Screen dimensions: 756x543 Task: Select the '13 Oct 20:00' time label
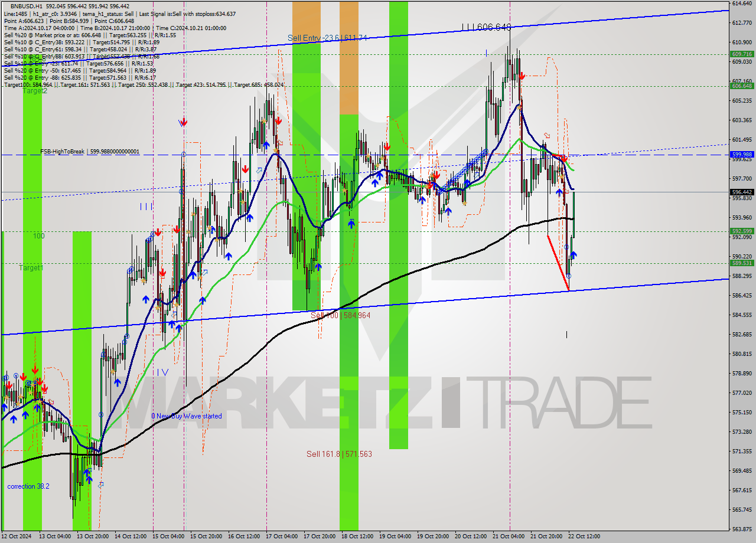tap(92, 537)
